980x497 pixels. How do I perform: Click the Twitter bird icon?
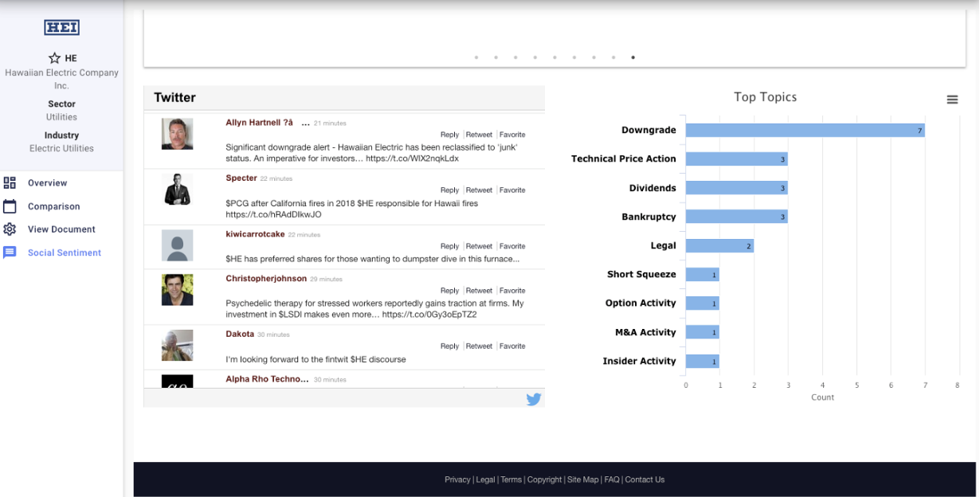533,399
